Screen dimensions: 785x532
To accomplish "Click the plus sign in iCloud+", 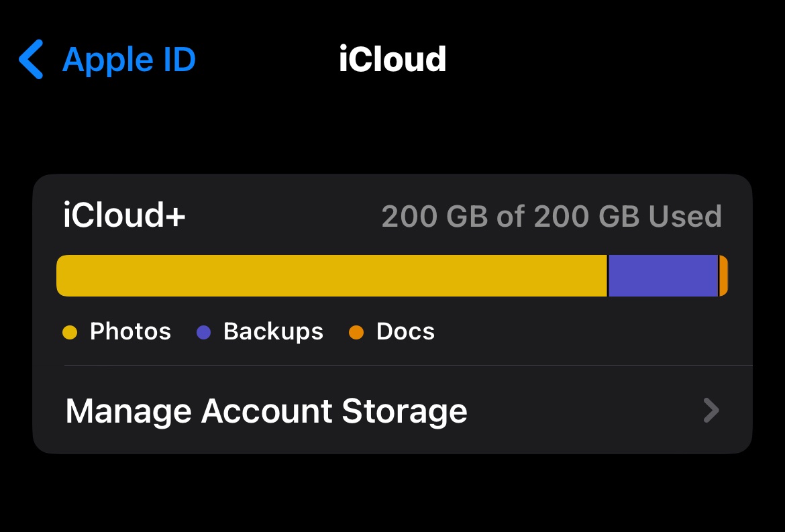I will click(x=176, y=217).
